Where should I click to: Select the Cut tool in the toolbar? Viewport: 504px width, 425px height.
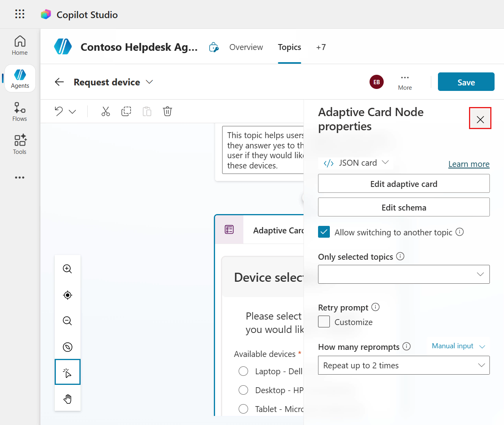click(105, 111)
